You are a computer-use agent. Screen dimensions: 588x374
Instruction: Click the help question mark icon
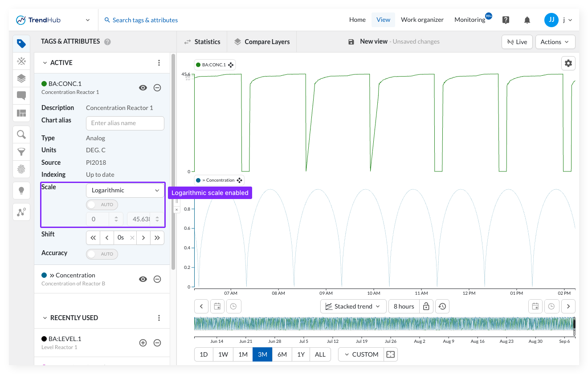(506, 20)
